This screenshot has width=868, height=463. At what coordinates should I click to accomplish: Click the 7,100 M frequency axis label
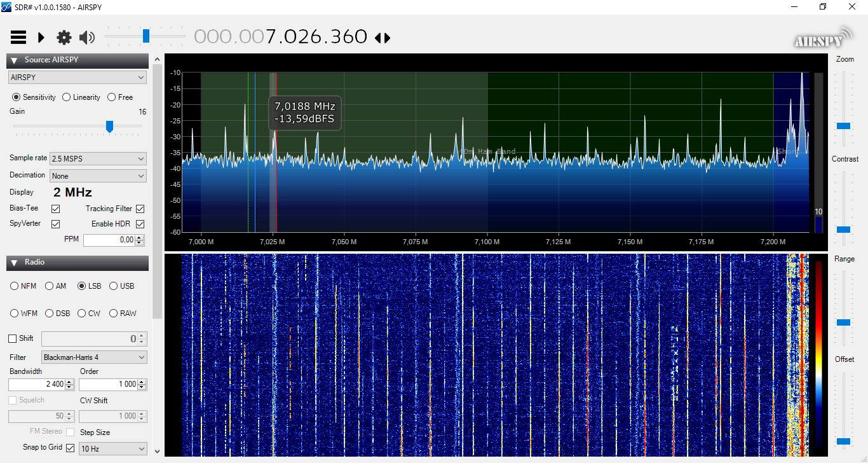(x=487, y=242)
